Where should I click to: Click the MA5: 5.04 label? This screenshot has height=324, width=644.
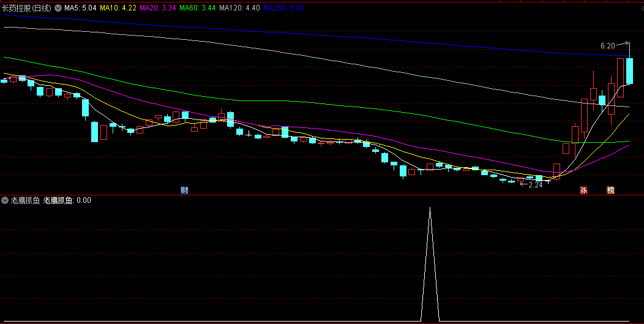pyautogui.click(x=81, y=8)
